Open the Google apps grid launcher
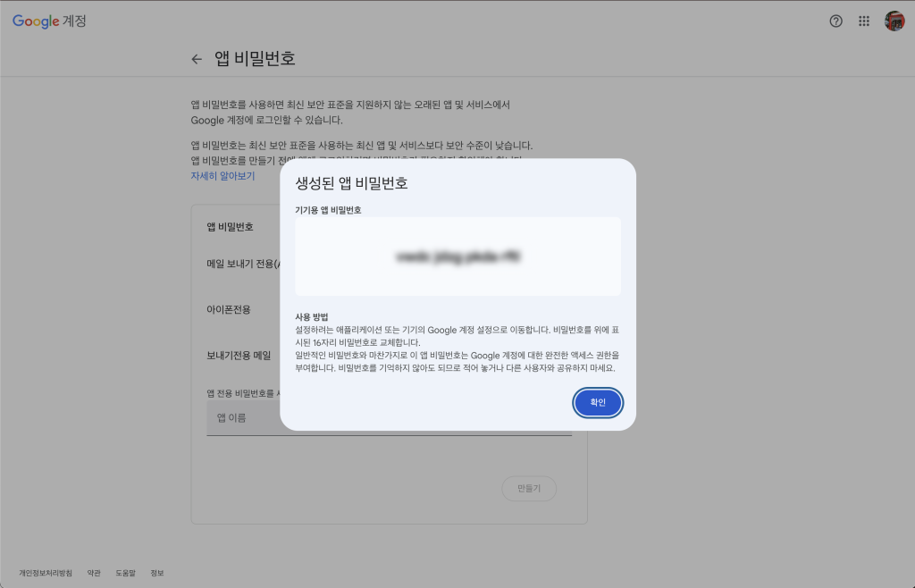Image resolution: width=915 pixels, height=588 pixels. (864, 21)
